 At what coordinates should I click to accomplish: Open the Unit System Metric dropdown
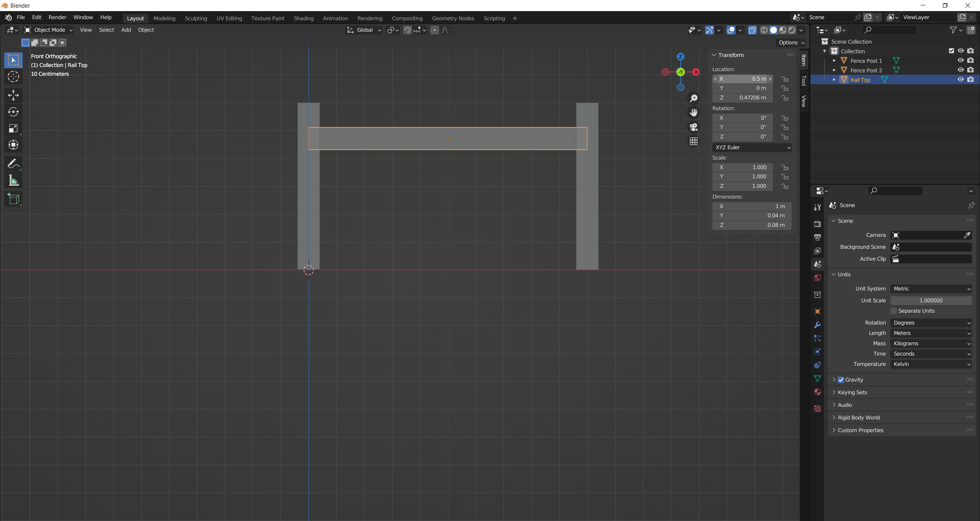click(931, 289)
